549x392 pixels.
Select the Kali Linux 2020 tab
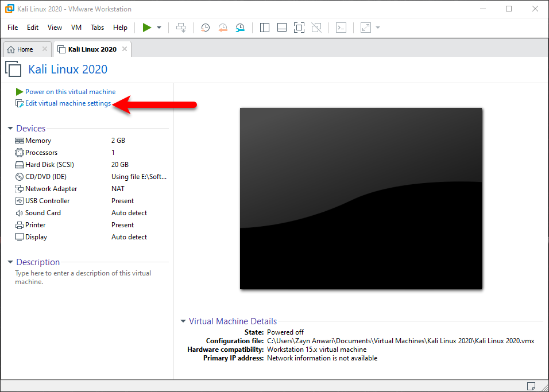92,49
